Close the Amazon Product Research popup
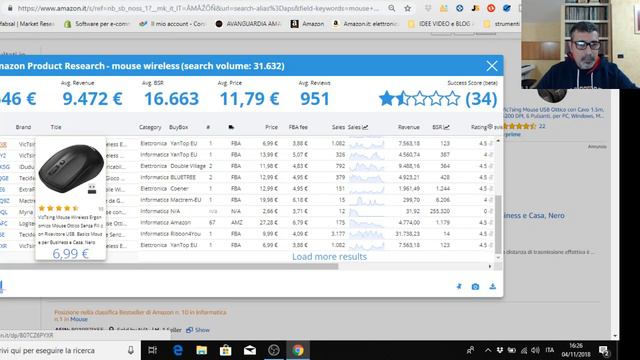This screenshot has width=640, height=360. click(491, 66)
